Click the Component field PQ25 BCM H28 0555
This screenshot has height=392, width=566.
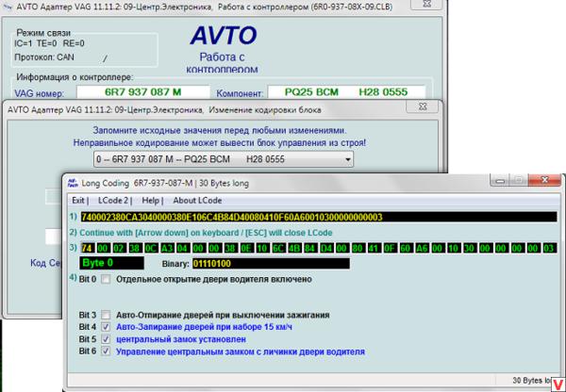pos(346,92)
